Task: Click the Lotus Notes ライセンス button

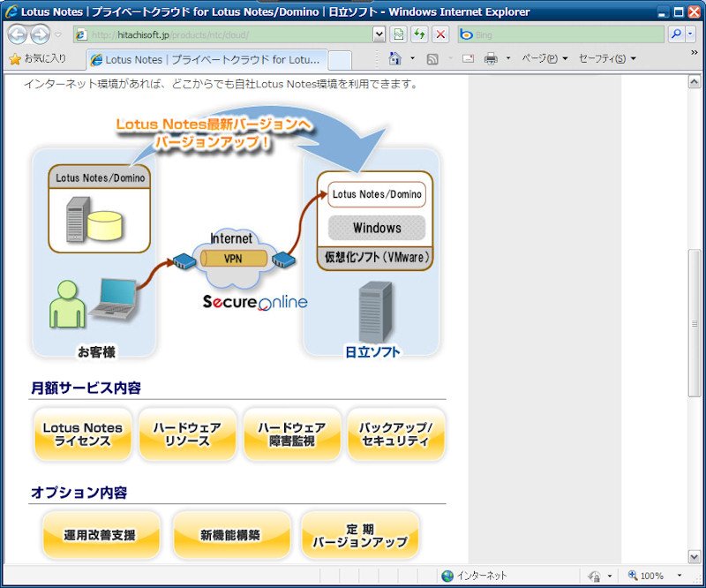Action: (x=82, y=434)
